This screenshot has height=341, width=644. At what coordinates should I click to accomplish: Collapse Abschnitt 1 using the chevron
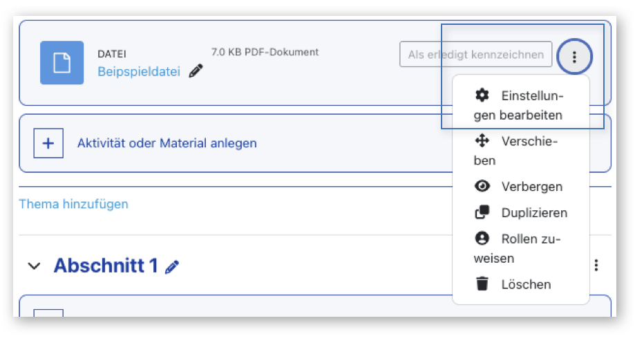(34, 266)
